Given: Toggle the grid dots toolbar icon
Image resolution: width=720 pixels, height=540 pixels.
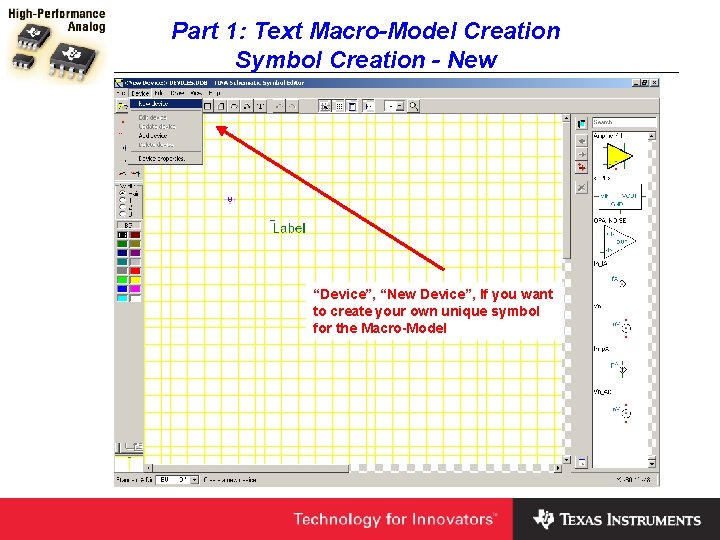Looking at the screenshot, I should pyautogui.click(x=339, y=106).
